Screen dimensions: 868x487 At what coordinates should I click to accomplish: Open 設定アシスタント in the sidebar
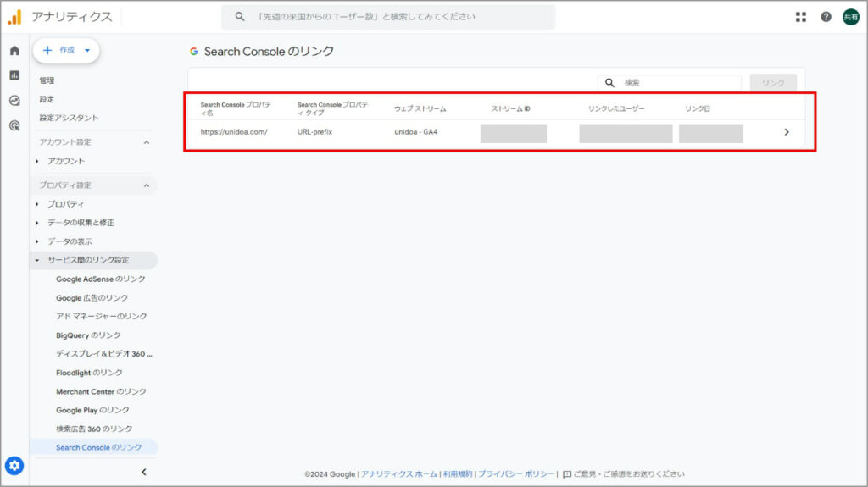(69, 118)
